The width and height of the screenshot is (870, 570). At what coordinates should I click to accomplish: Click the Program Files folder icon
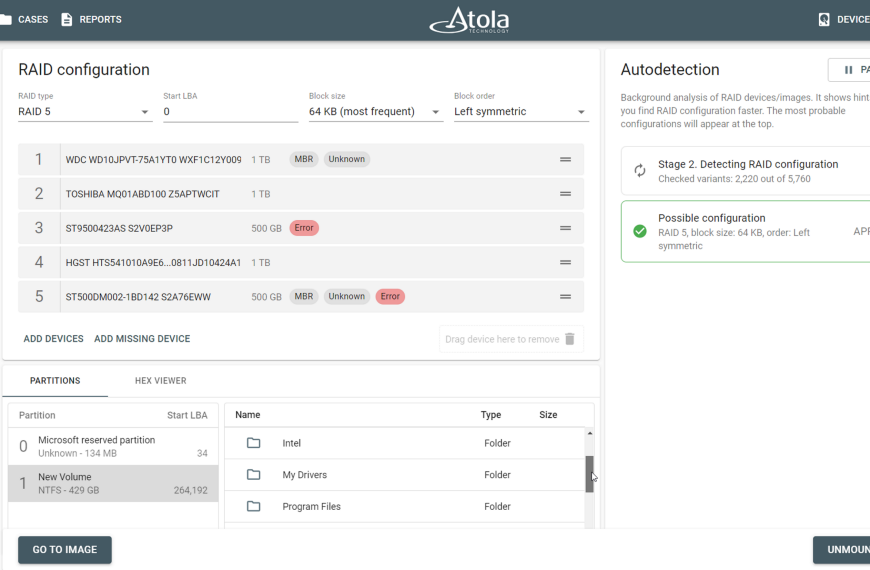(x=254, y=506)
